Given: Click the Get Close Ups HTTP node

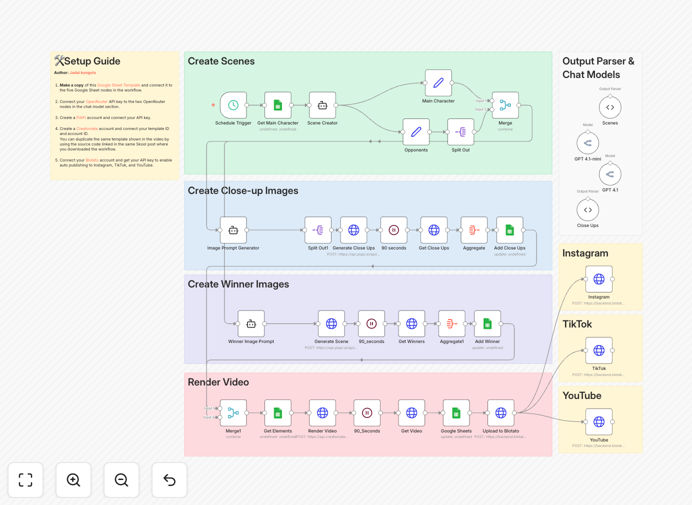Looking at the screenshot, I should click(434, 230).
